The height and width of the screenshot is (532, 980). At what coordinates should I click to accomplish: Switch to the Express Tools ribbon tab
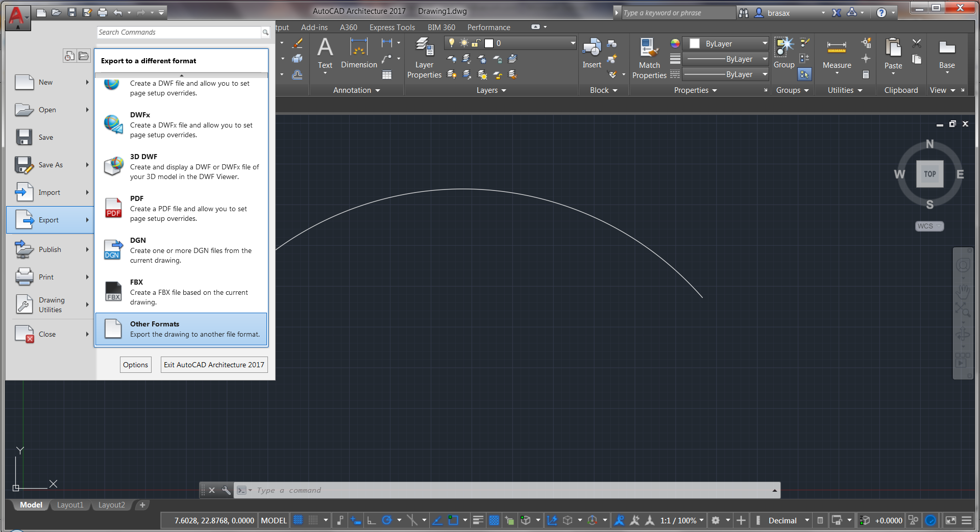click(391, 28)
